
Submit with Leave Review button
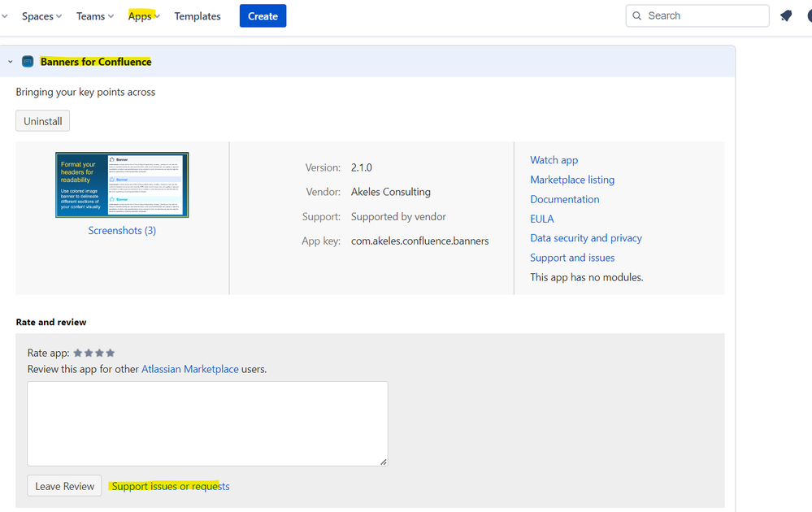click(x=64, y=486)
